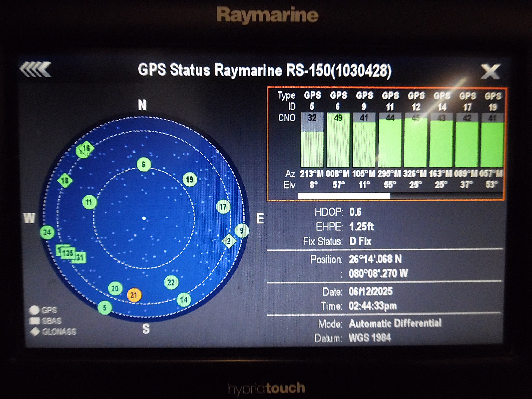Tap the W compass label
Screen dimensions: 532x399
29,218
